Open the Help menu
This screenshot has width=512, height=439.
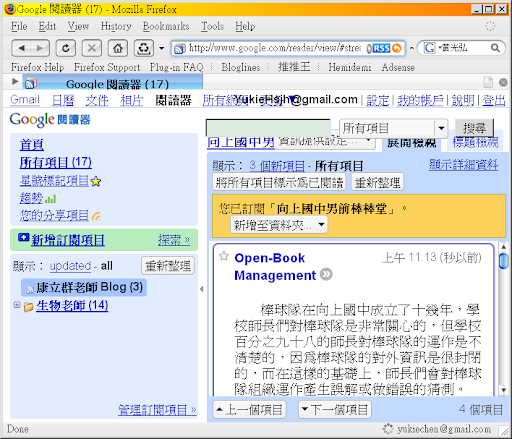(x=245, y=26)
